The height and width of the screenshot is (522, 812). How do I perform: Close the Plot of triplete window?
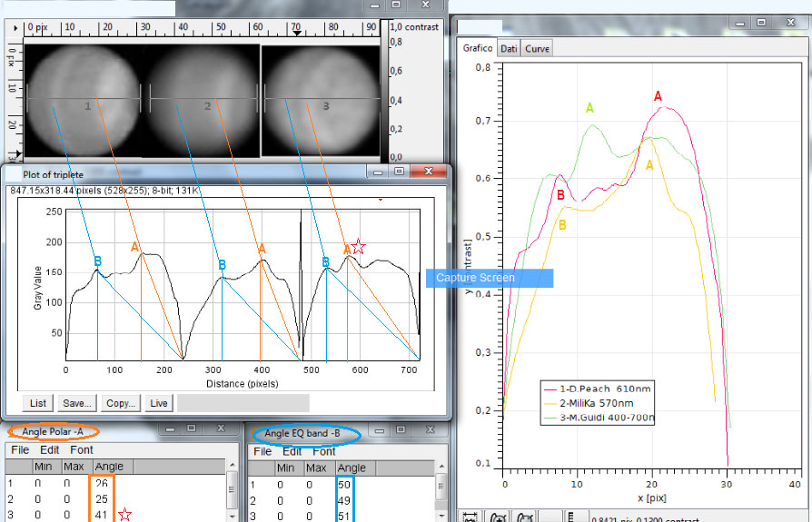tap(429, 172)
